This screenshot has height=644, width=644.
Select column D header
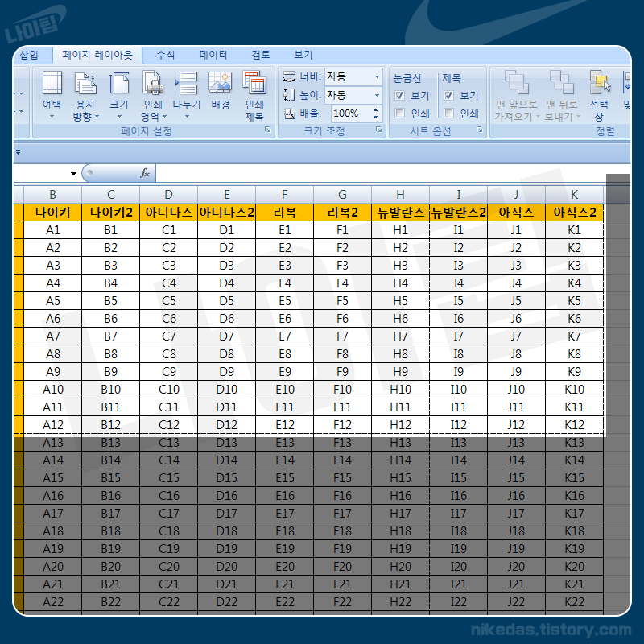point(169,195)
